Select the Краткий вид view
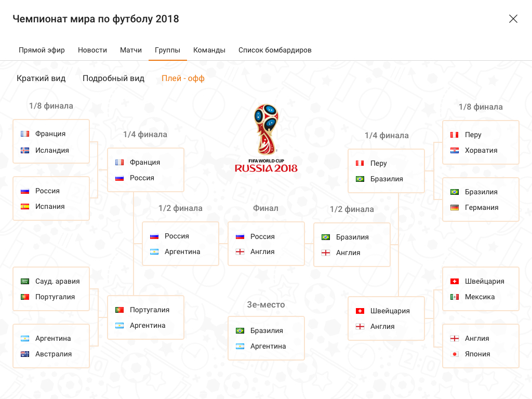Viewport: 532px width, 399px height. coord(41,78)
